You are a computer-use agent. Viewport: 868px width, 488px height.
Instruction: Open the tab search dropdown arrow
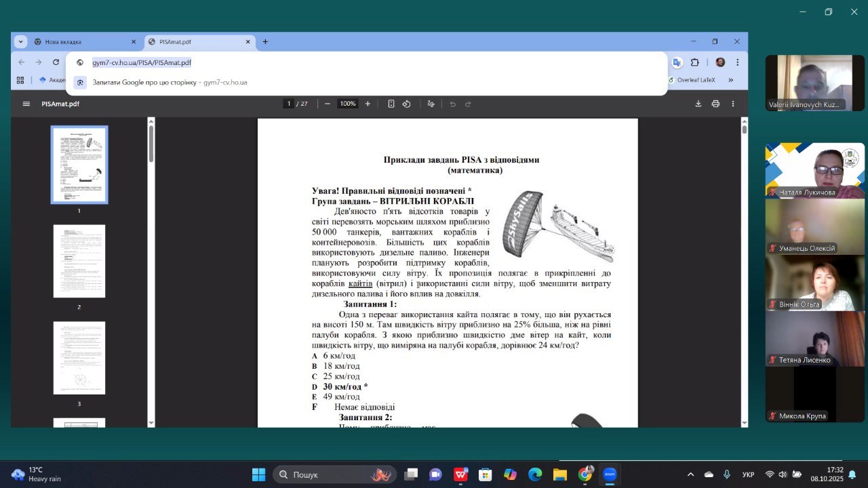tap(20, 42)
